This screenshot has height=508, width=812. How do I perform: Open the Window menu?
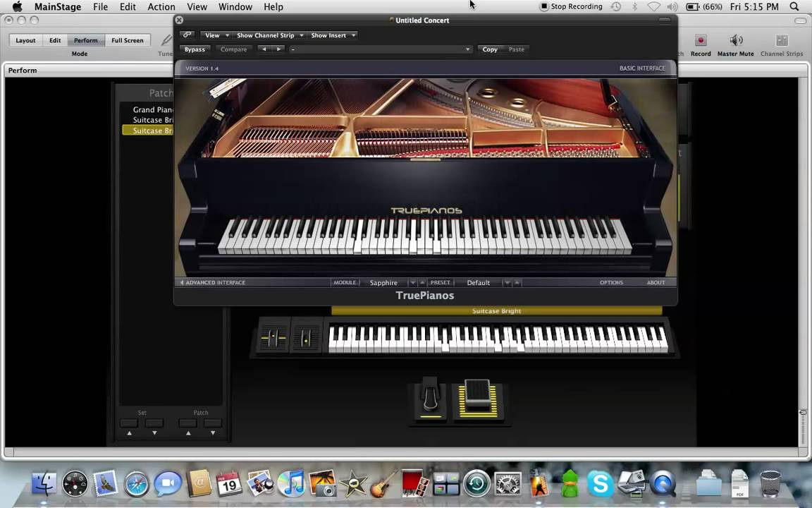click(x=235, y=7)
